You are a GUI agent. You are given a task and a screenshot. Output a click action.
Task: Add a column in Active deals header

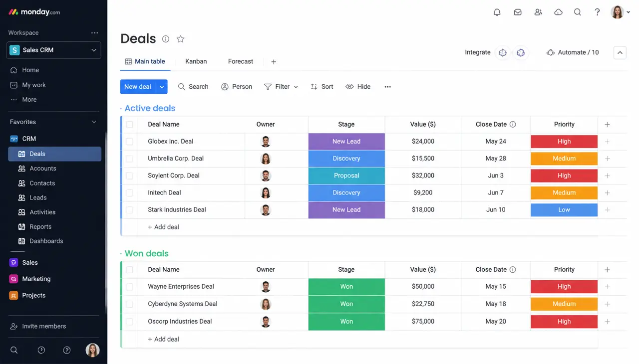608,125
